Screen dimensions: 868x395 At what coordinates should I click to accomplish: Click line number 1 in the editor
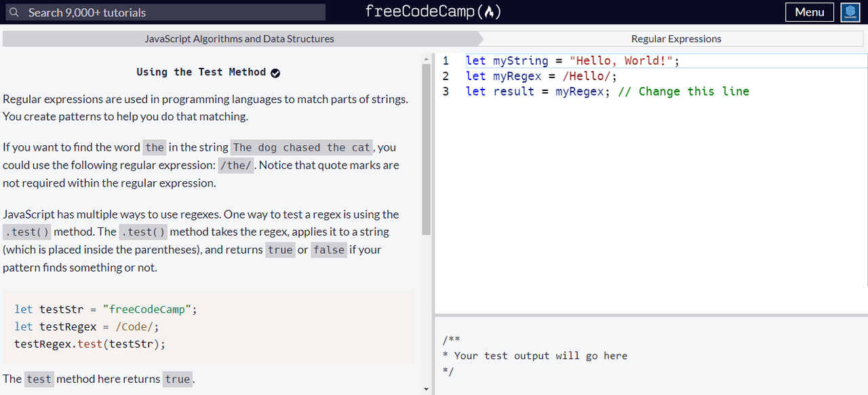point(446,60)
